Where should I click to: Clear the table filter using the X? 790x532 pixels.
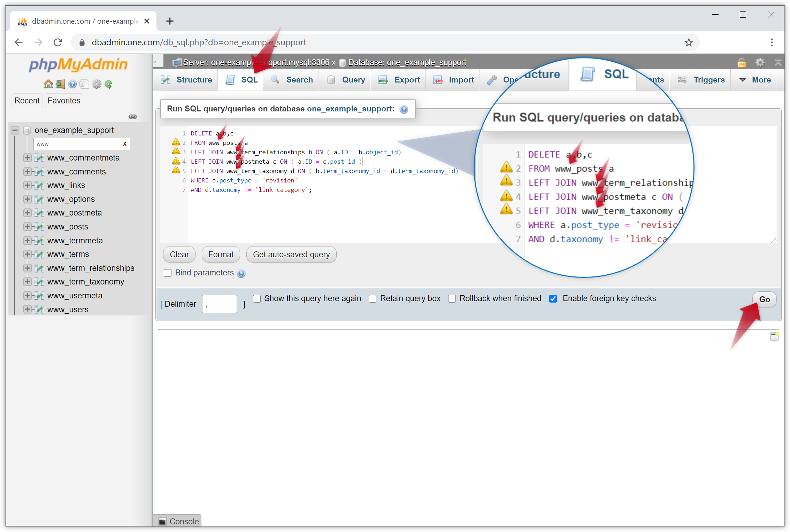(x=124, y=144)
